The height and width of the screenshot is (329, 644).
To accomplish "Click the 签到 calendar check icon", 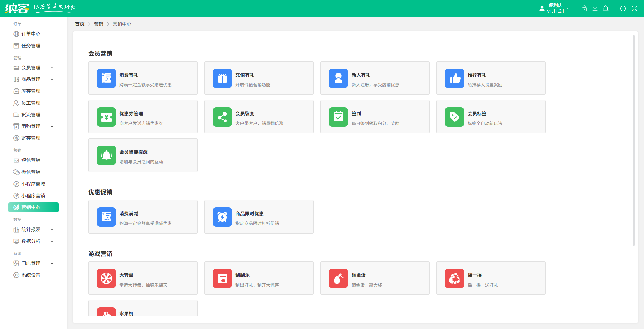I will [338, 117].
